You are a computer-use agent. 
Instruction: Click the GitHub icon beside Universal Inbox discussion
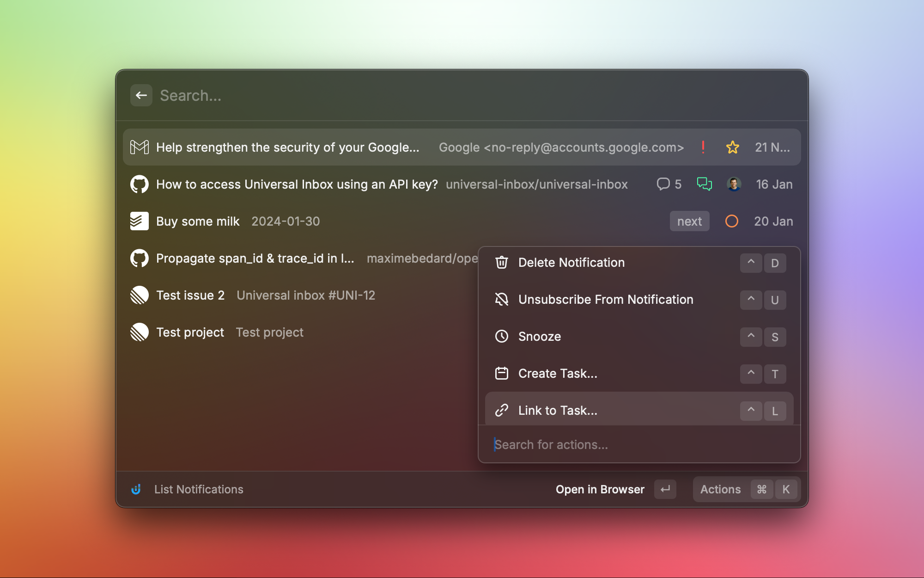[x=139, y=184]
